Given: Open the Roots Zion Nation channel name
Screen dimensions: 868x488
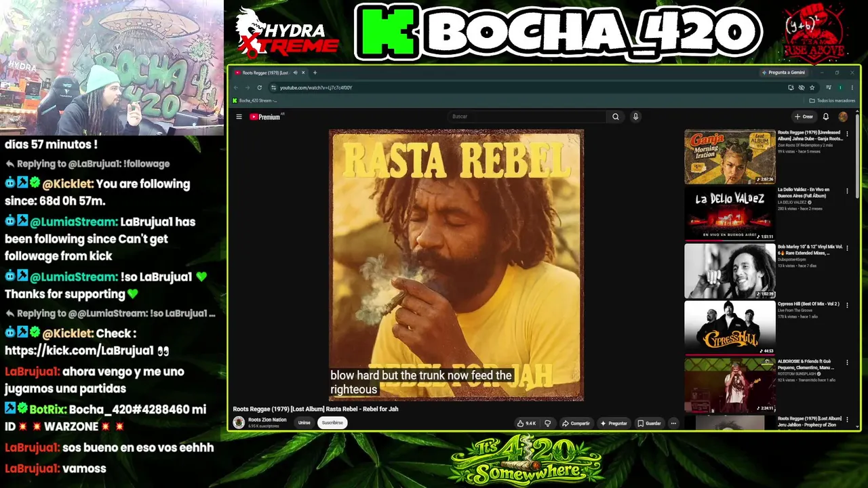Looking at the screenshot, I should click(x=267, y=420).
